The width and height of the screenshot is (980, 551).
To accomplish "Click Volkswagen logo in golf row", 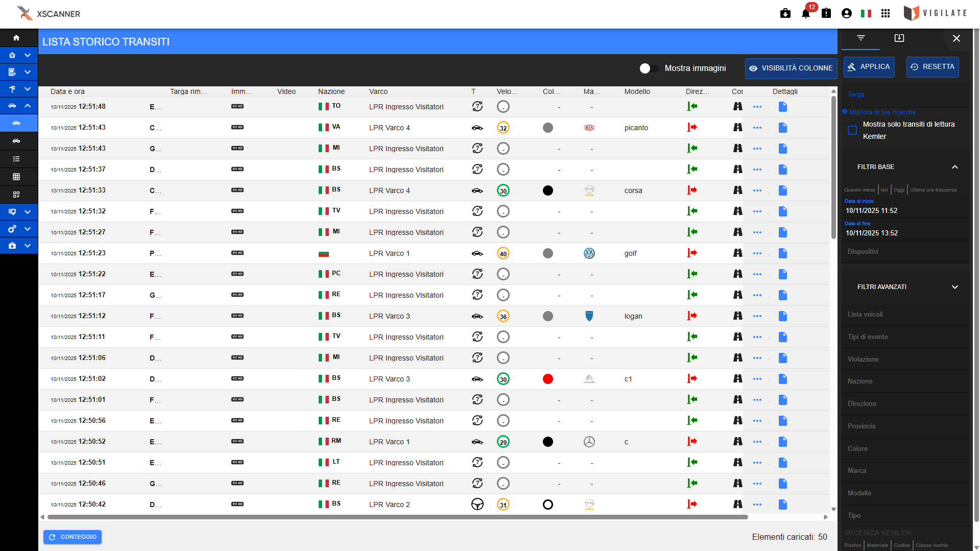I will (x=589, y=253).
